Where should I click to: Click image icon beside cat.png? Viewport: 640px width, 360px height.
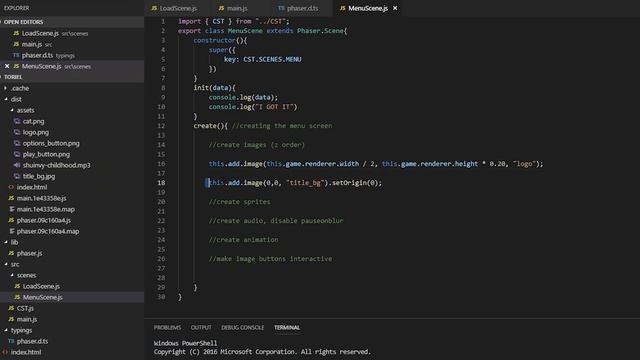tap(17, 121)
